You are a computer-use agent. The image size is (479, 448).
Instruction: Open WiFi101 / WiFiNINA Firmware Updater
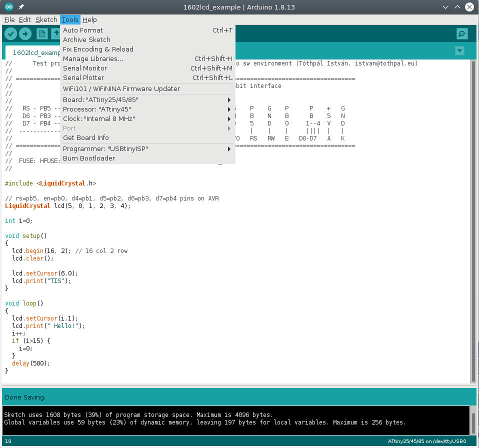[x=148, y=89]
